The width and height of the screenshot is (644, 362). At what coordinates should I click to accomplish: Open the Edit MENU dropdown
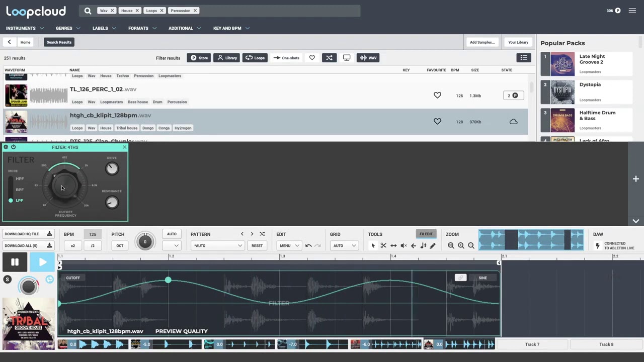tap(289, 246)
